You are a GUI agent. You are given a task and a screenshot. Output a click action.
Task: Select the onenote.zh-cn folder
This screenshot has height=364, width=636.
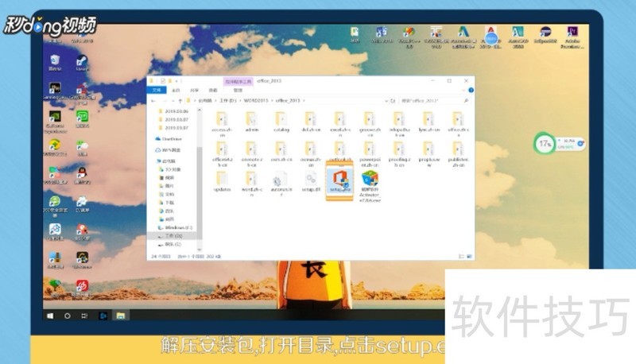click(251, 154)
